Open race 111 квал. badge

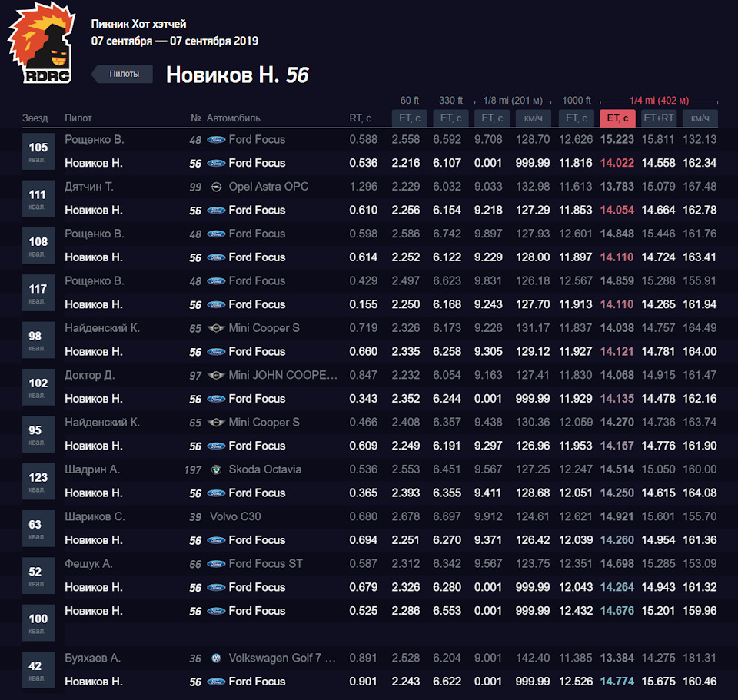pyautogui.click(x=38, y=198)
